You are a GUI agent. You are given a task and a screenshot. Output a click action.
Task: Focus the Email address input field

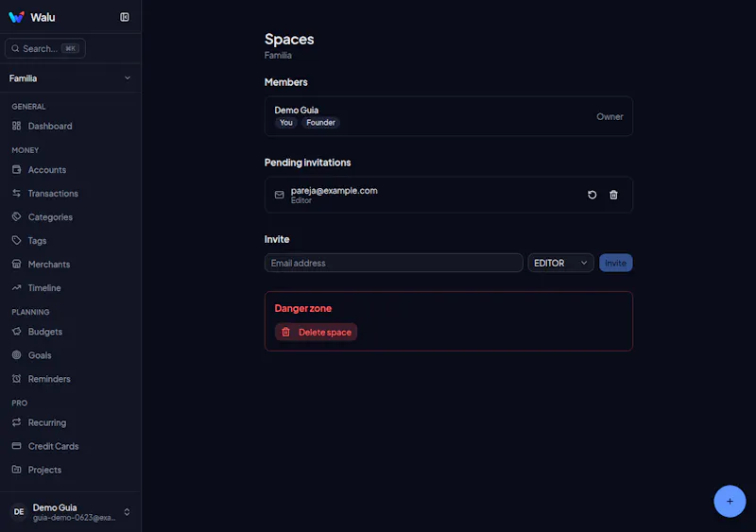coord(393,263)
